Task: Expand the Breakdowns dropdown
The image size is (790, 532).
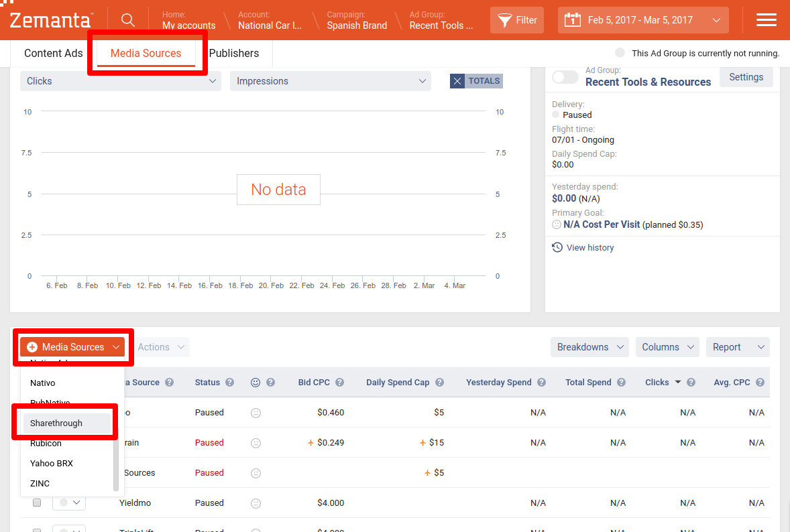Action: pyautogui.click(x=589, y=347)
